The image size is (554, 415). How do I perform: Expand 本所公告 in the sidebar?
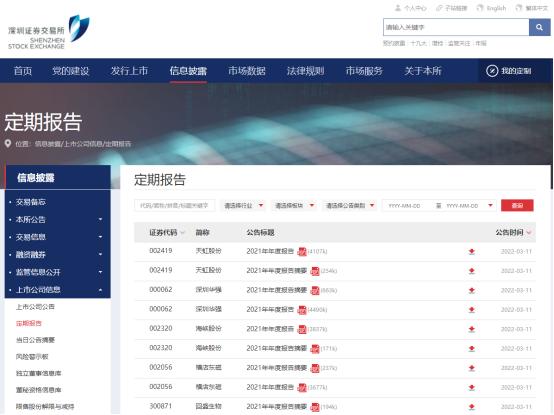(x=100, y=219)
